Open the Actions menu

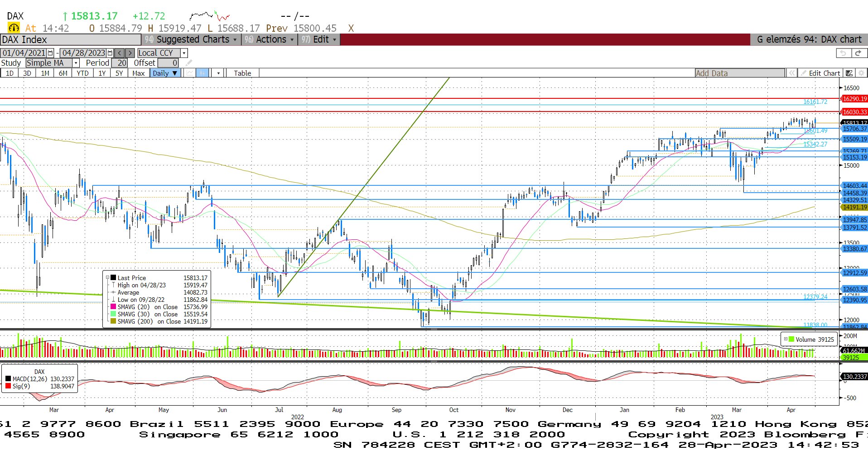(269, 39)
